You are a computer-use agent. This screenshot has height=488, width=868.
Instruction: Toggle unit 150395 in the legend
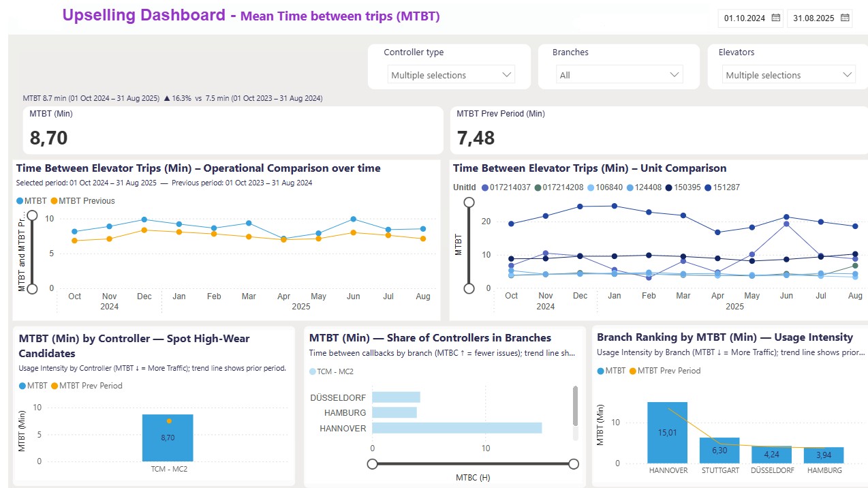coord(669,187)
